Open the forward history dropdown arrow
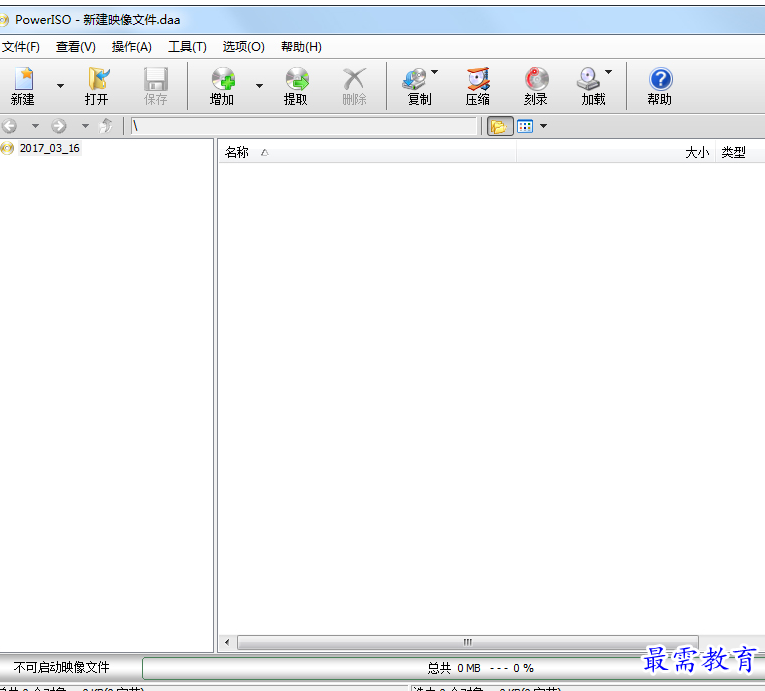765x691 pixels. tap(85, 126)
